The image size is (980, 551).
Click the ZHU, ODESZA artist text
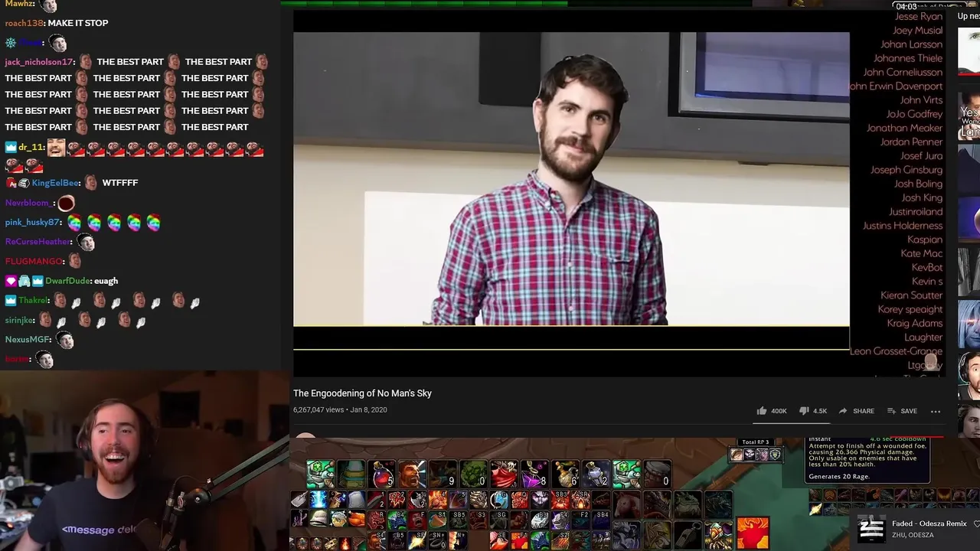coord(913,536)
